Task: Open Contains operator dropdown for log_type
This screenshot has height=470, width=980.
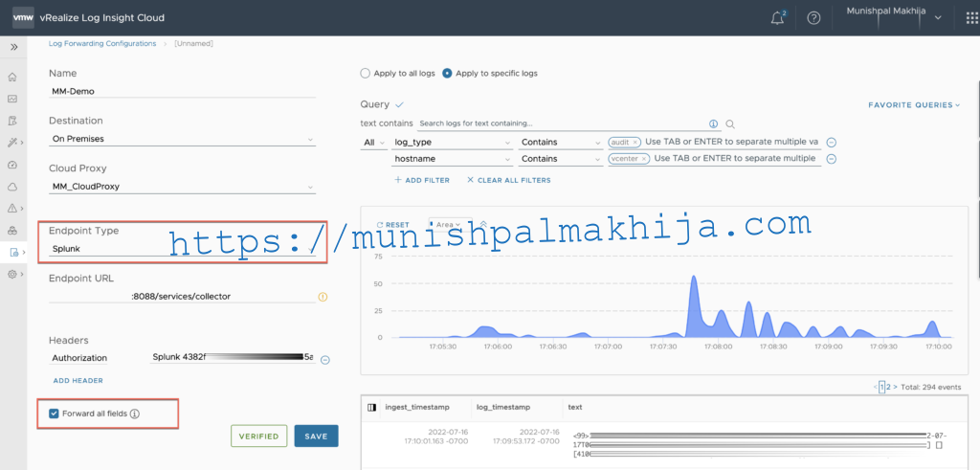Action: (560, 143)
